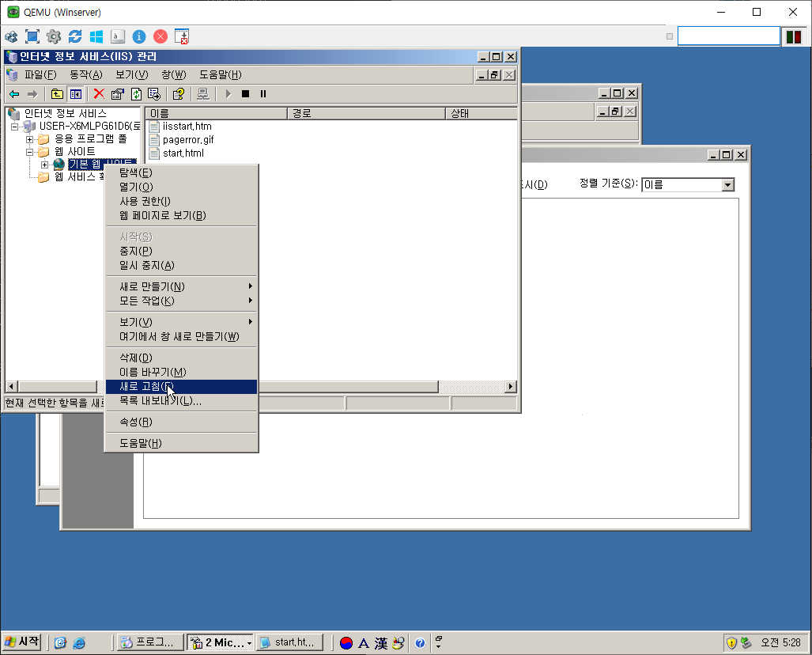Screen dimensions: 812x655
Task: Click the IIS toolbar Back arrow
Action: 14,94
